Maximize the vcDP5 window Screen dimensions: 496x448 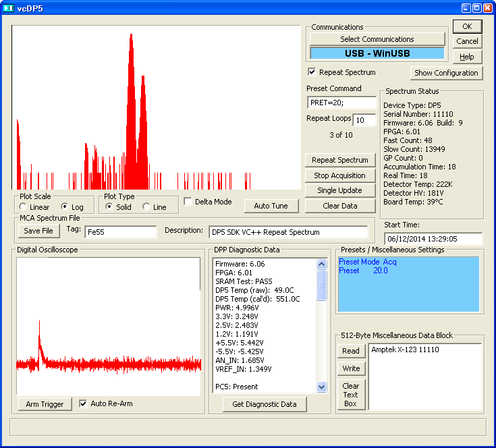coord(477,8)
